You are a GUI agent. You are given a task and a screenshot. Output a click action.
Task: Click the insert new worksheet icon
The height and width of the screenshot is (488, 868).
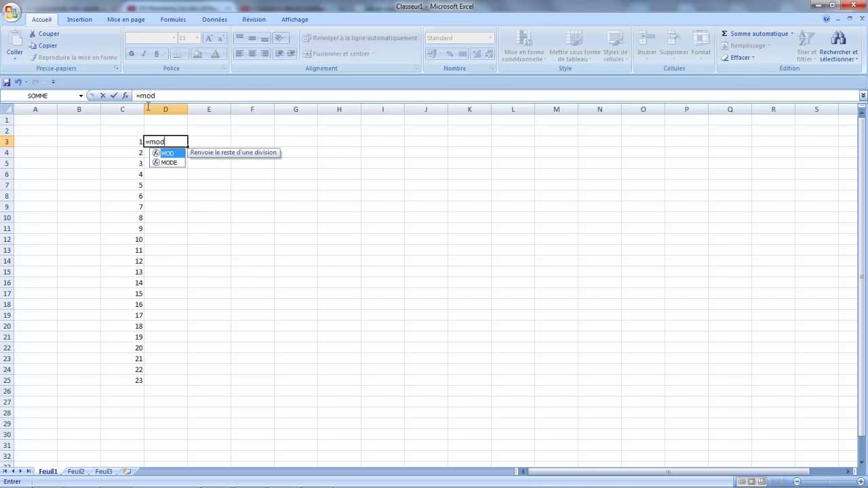tap(127, 471)
